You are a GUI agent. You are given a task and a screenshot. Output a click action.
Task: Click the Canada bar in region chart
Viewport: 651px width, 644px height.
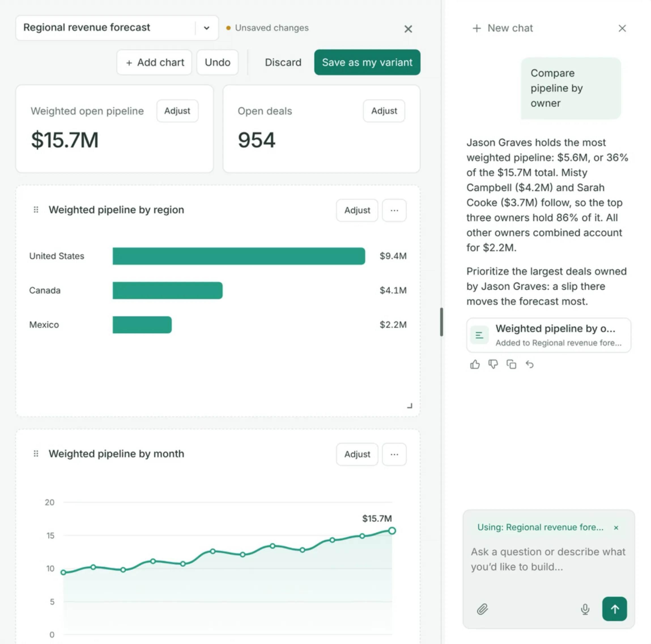(167, 290)
